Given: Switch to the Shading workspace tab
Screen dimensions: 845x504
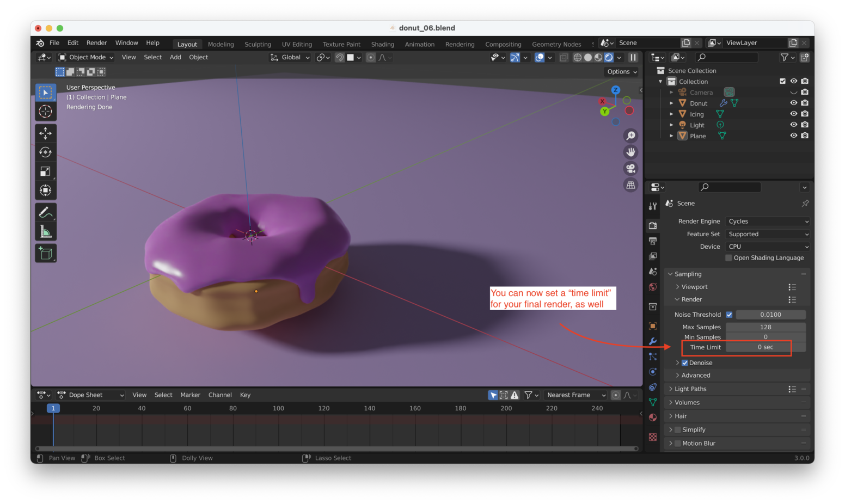Looking at the screenshot, I should (x=383, y=44).
